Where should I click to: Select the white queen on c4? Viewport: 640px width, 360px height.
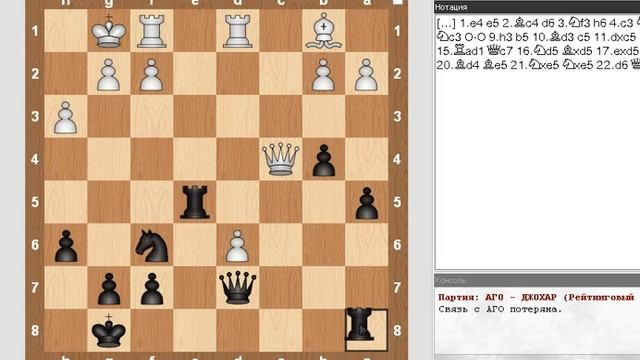(x=280, y=159)
